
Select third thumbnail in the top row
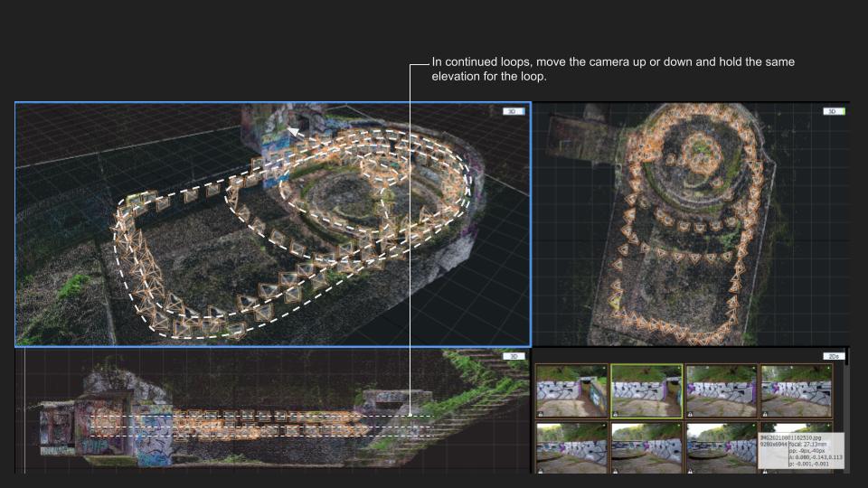[720, 391]
